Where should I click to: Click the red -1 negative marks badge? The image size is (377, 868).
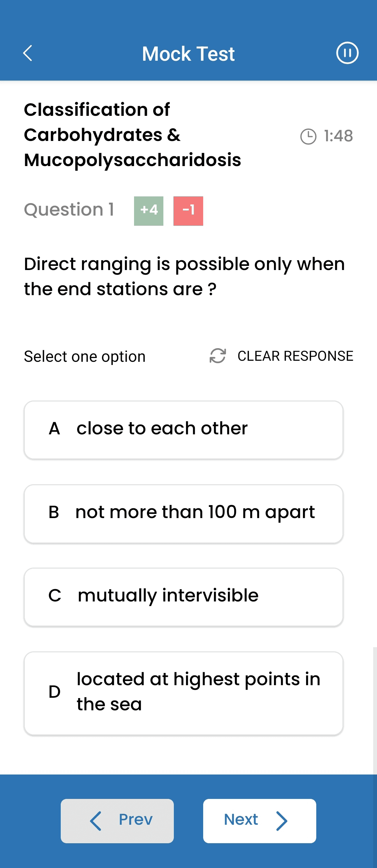pyautogui.click(x=188, y=211)
